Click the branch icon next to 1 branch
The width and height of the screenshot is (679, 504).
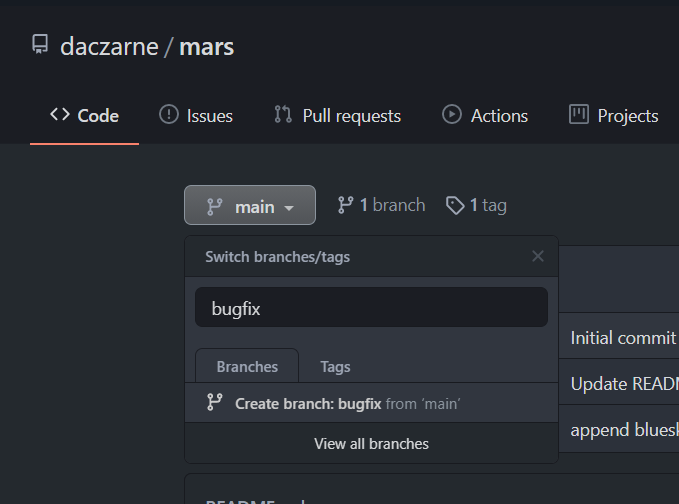[x=346, y=205]
